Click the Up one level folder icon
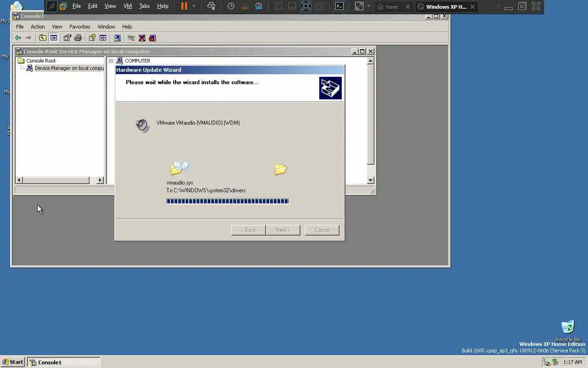 pos(43,38)
